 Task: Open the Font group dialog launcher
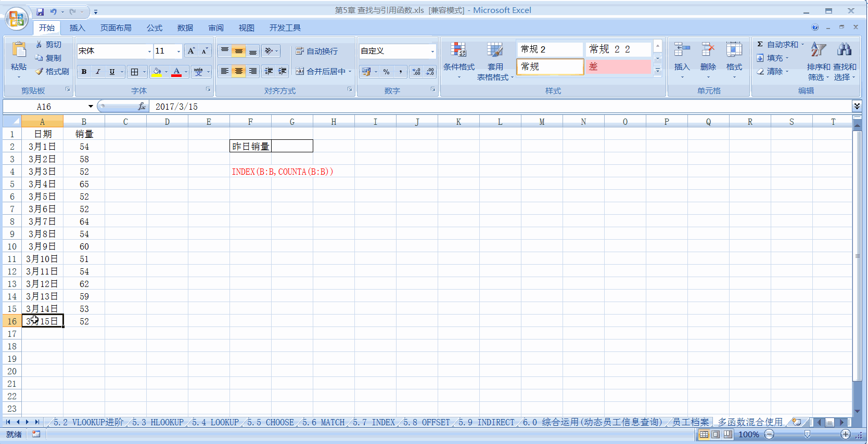click(x=208, y=89)
